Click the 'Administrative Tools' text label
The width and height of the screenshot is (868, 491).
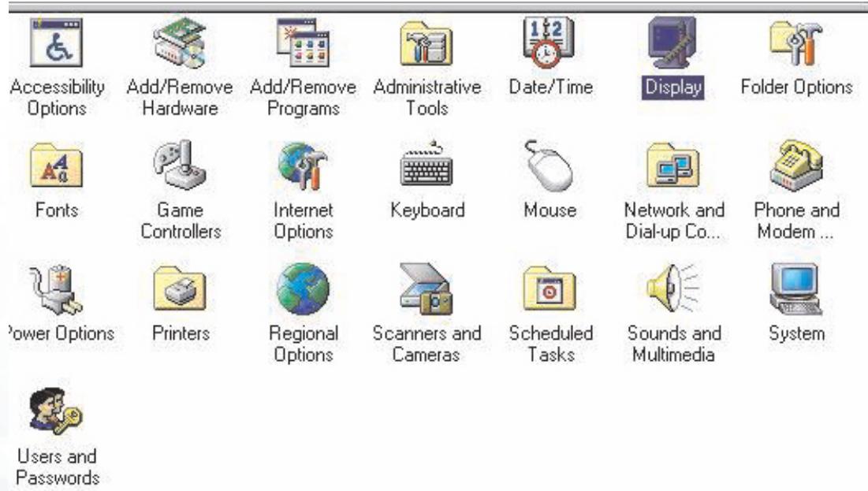(x=427, y=97)
